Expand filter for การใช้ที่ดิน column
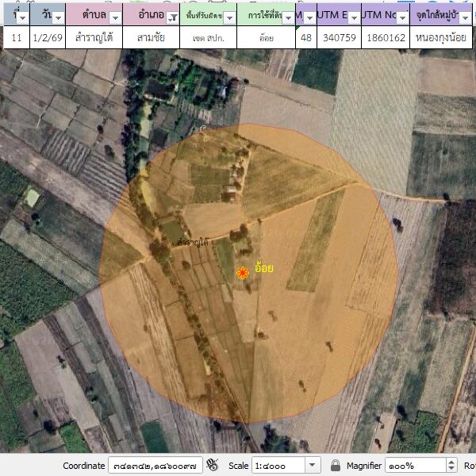This screenshot has width=476, height=476. click(x=287, y=17)
